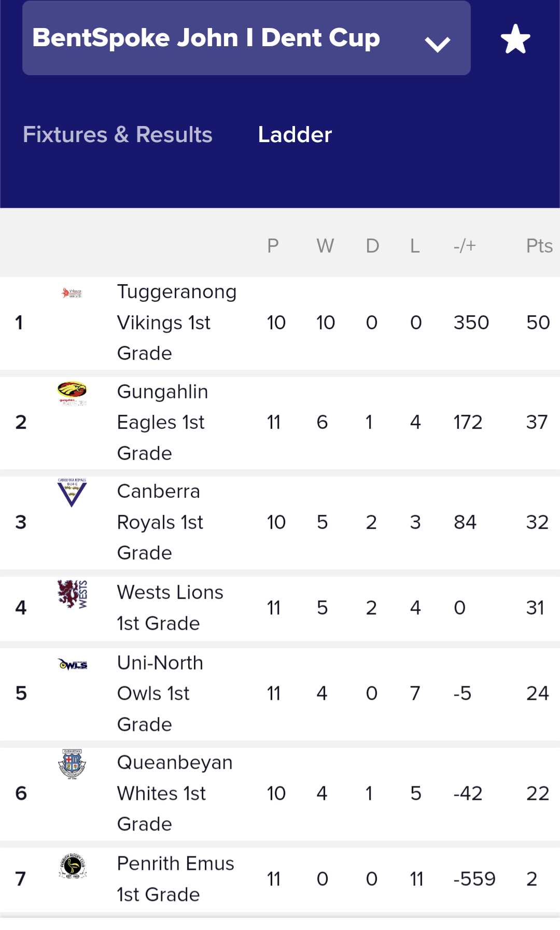Tap Canberra Royals team logo
This screenshot has height=930, width=560.
[x=72, y=492]
